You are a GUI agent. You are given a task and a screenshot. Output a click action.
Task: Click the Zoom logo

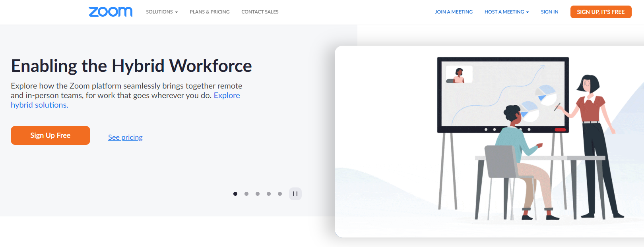111,12
